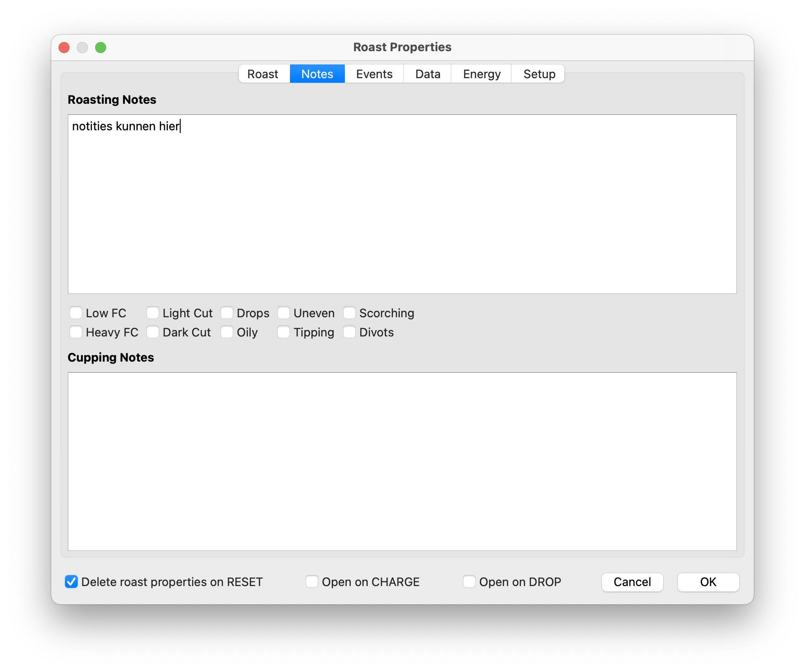Open the Events tab
This screenshot has height=672, width=805.
[374, 74]
